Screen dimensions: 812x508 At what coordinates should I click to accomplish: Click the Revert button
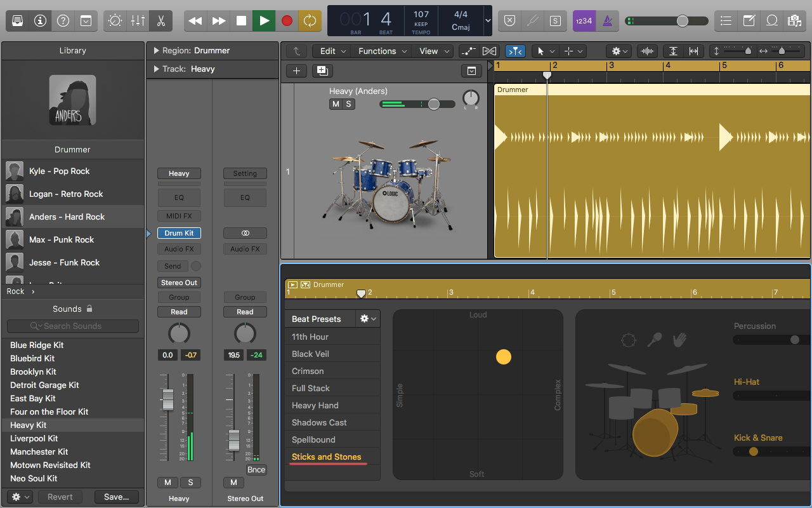tap(60, 497)
